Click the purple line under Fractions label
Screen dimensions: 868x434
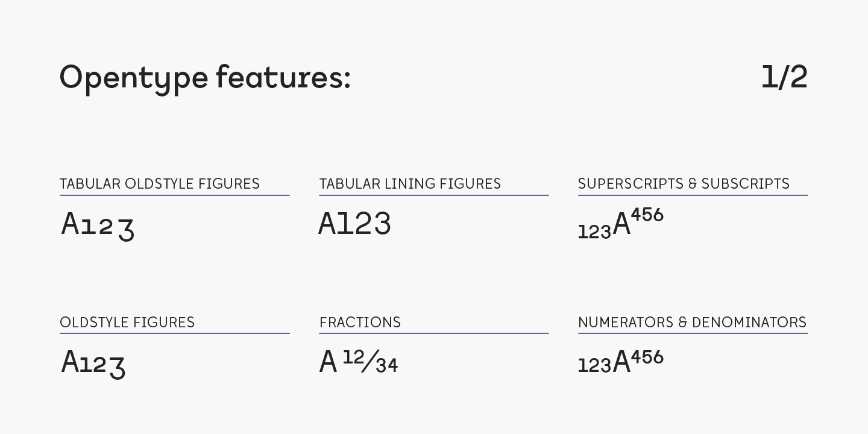tap(434, 333)
